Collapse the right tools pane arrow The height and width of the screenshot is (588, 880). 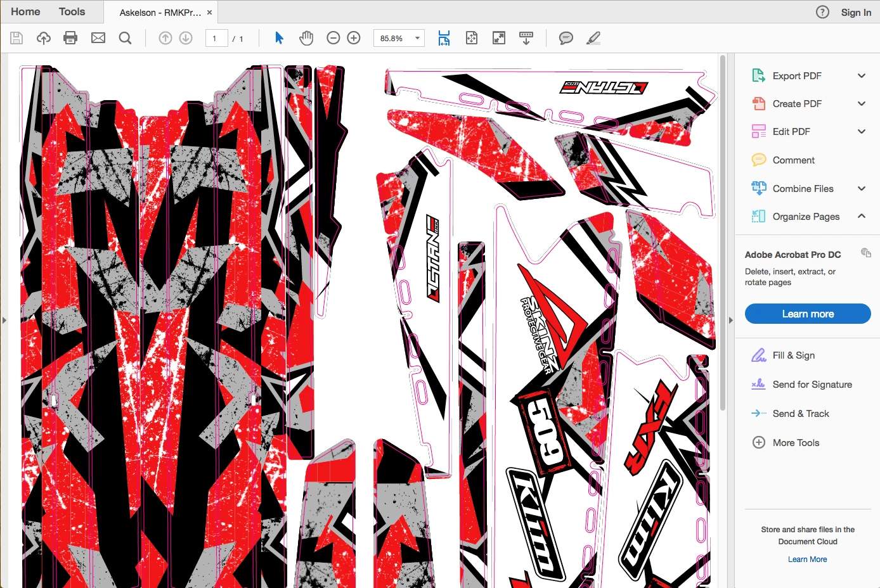pyautogui.click(x=730, y=321)
